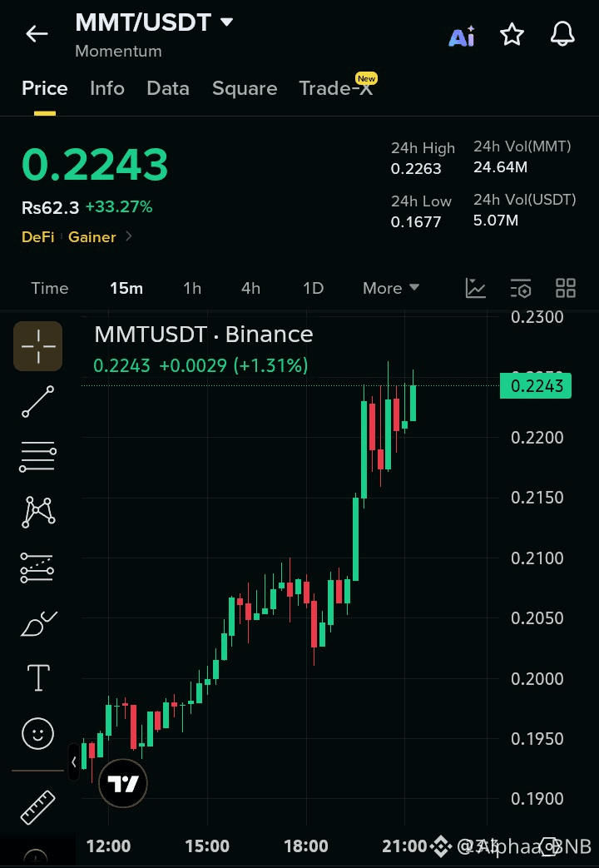Open the Data tab
The width and height of the screenshot is (599, 868).
point(168,88)
